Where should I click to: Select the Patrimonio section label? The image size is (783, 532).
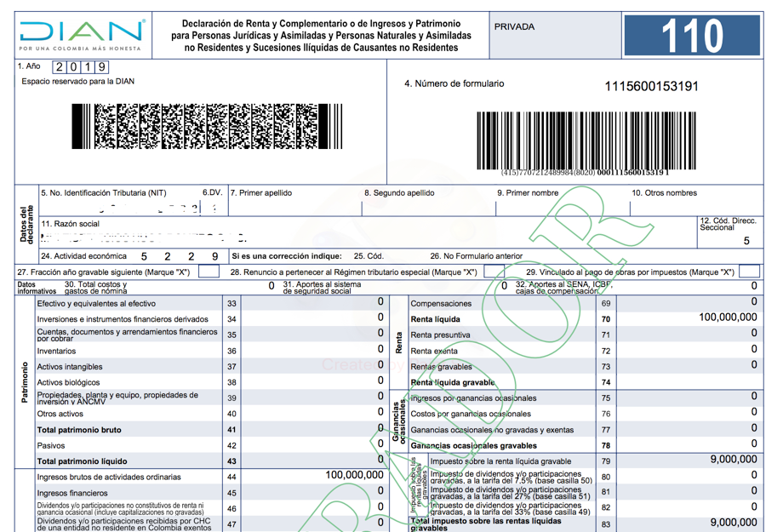(25, 382)
